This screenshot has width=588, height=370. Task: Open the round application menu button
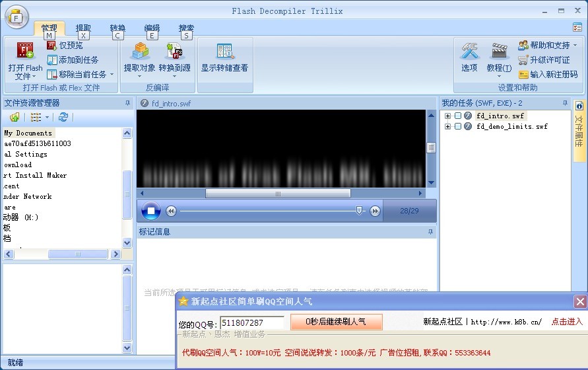tap(16, 17)
